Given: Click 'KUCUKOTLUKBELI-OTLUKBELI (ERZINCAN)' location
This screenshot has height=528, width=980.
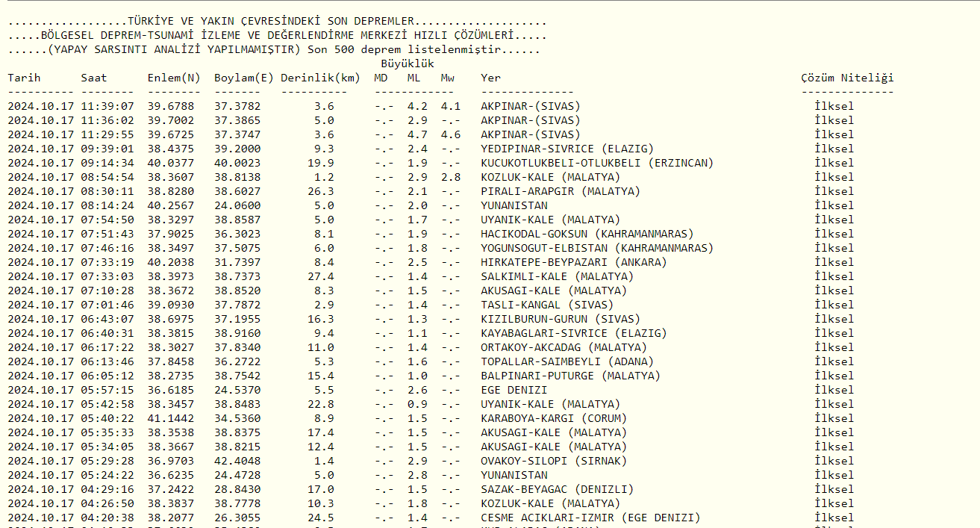Looking at the screenshot, I should 596,163.
